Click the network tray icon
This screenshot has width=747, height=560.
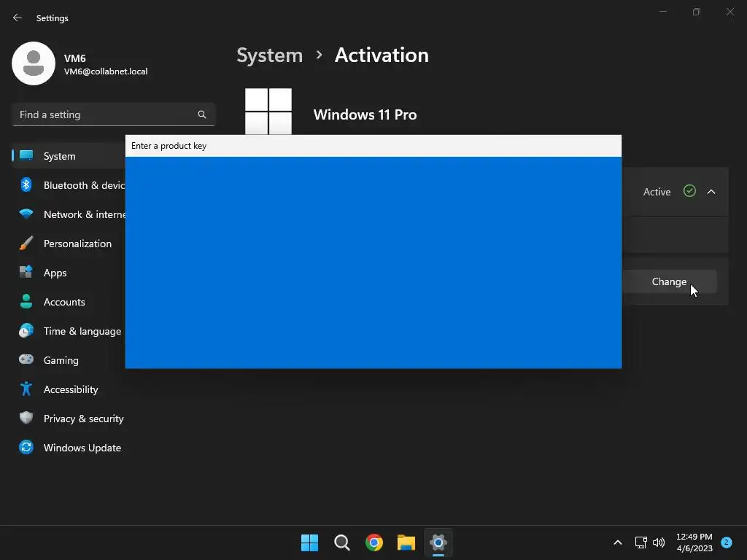point(640,542)
